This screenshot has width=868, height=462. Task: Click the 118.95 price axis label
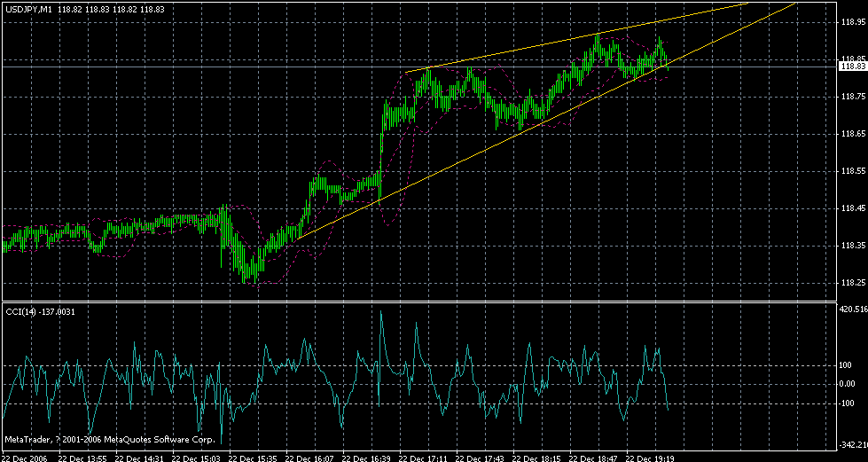[853, 22]
